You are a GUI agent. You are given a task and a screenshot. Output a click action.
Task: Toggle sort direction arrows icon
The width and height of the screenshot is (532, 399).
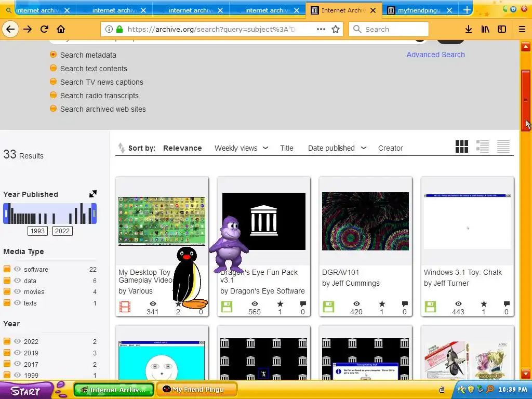122,148
